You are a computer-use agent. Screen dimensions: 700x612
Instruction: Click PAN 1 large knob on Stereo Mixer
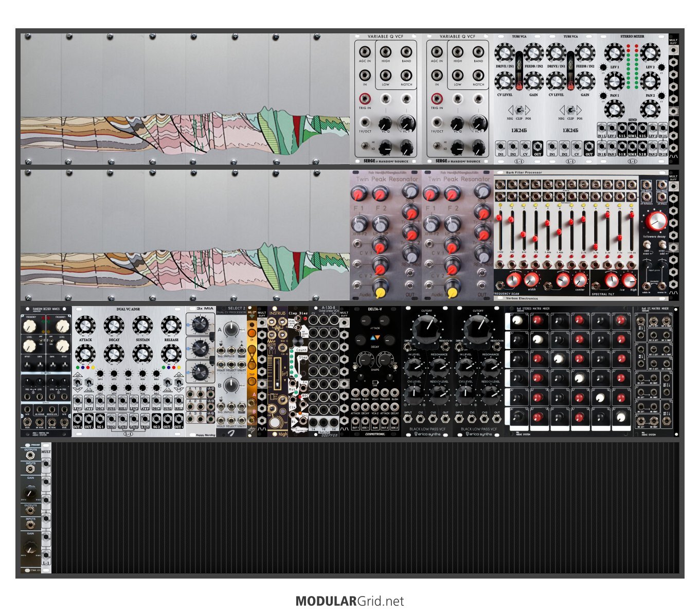pyautogui.click(x=614, y=81)
